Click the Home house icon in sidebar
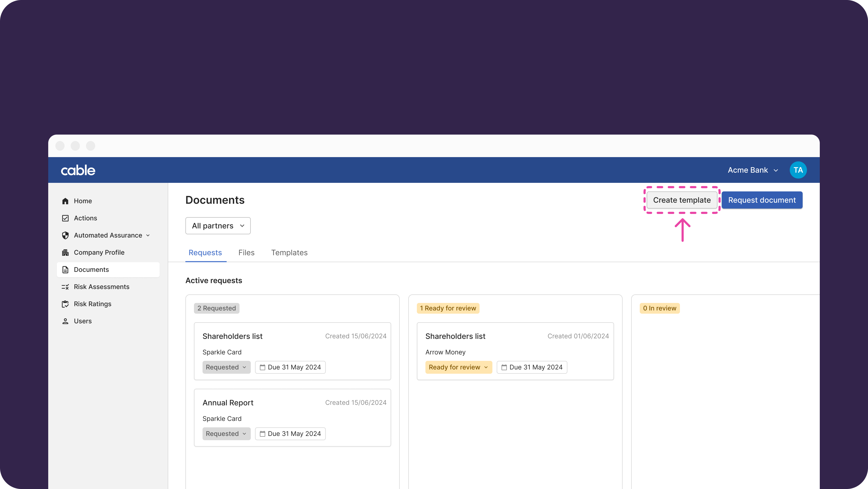This screenshot has width=868, height=489. pyautogui.click(x=65, y=201)
